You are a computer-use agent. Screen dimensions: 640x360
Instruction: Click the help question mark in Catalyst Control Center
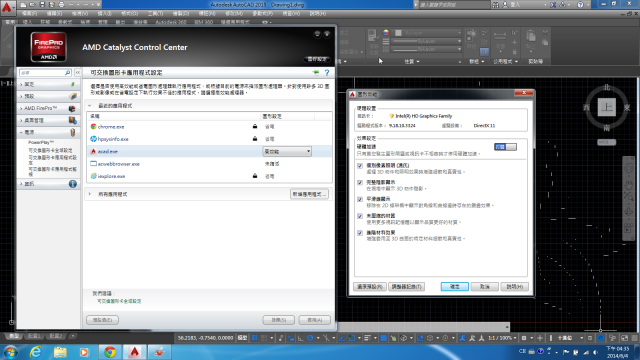[x=327, y=72]
